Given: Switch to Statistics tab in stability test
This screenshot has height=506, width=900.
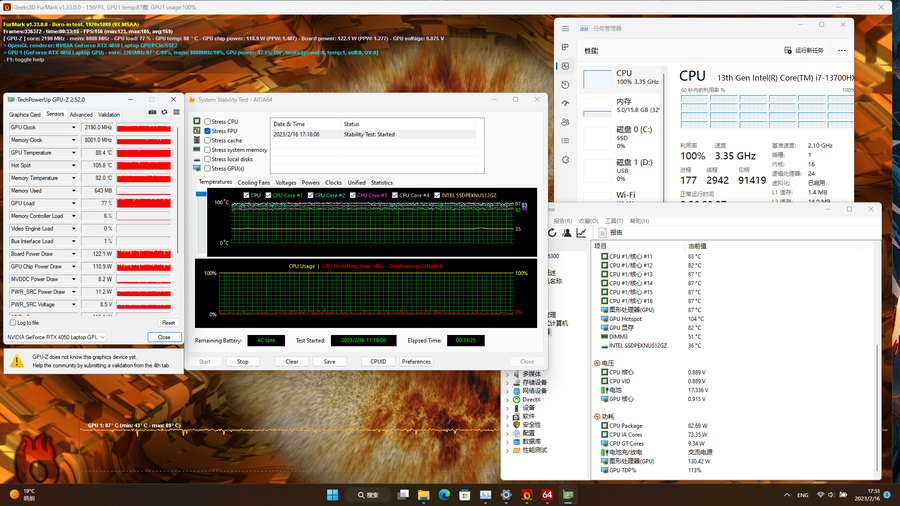Looking at the screenshot, I should 382,182.
